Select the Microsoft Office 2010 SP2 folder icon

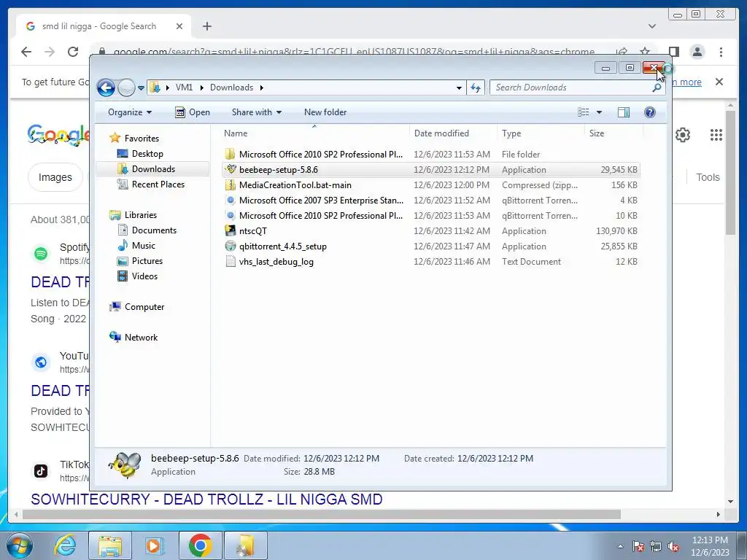pyautogui.click(x=231, y=155)
